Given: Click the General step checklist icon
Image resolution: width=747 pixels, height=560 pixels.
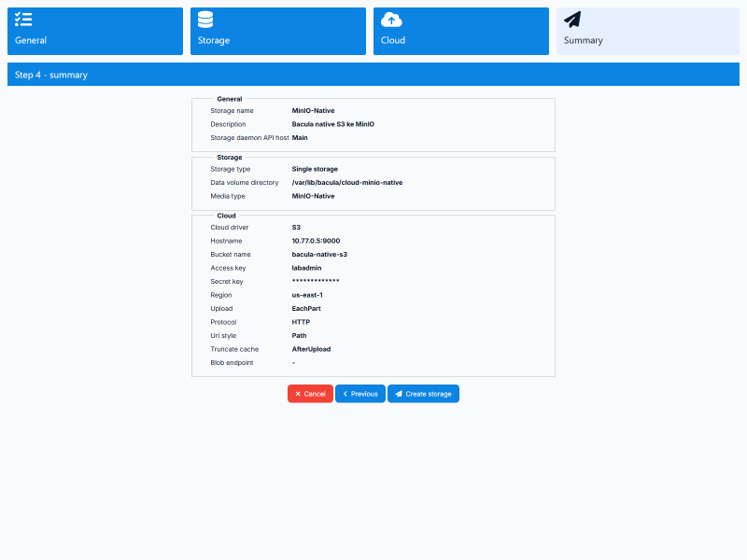Looking at the screenshot, I should click(x=23, y=20).
